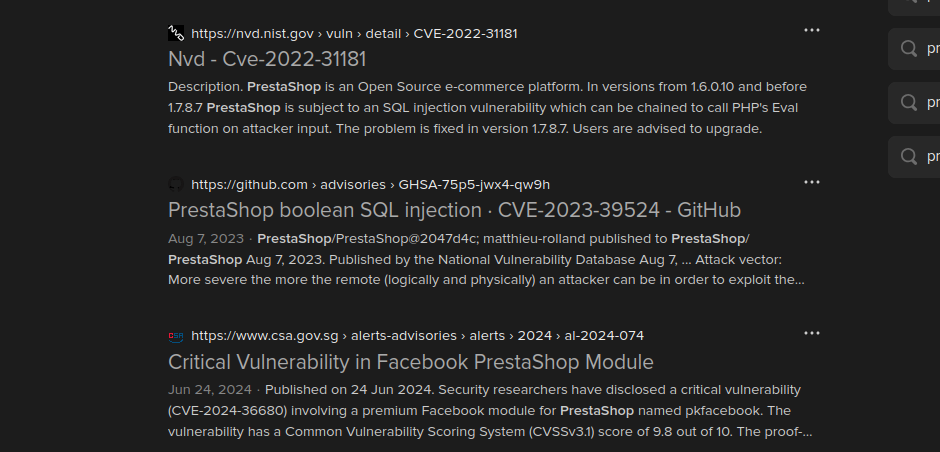Expand the three-dot menu for the CSA alert result
940x452 pixels.
pyautogui.click(x=812, y=333)
